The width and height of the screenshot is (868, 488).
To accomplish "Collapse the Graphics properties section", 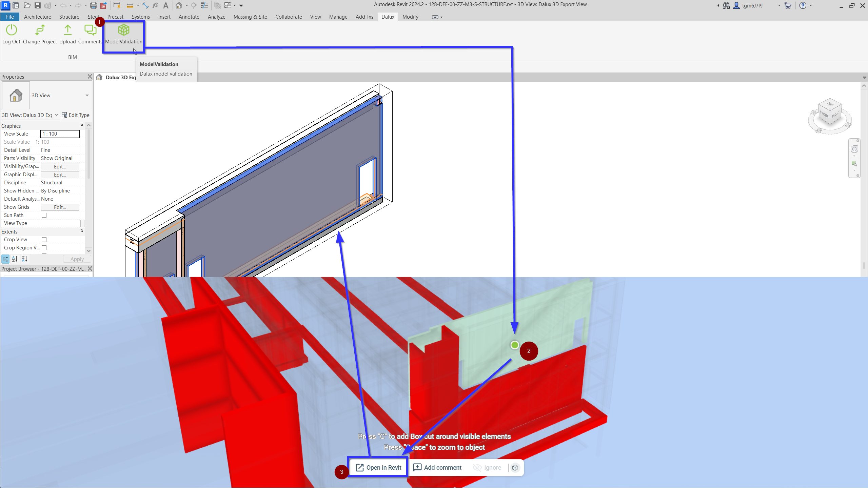I will point(82,125).
